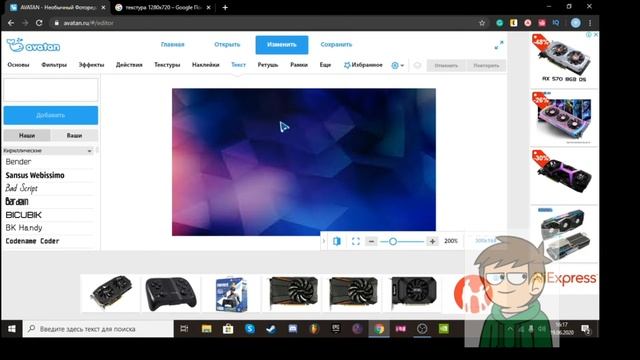Open Текст menu
This screenshot has width=640, height=360.
tap(238, 65)
